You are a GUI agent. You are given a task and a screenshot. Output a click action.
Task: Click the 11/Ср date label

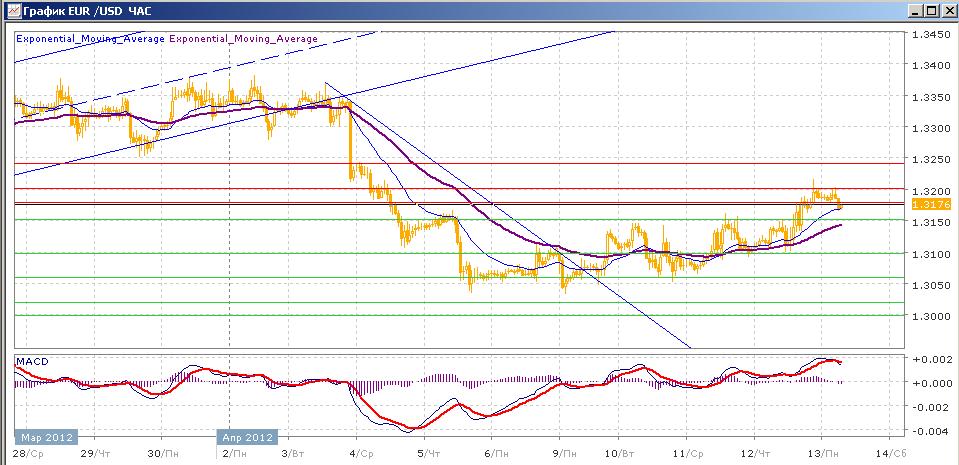click(x=689, y=453)
